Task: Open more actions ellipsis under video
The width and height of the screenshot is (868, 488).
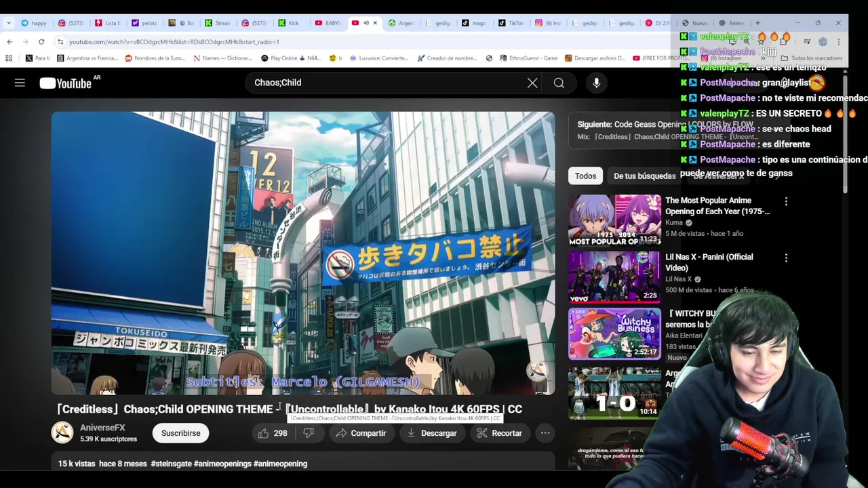Action: (545, 433)
